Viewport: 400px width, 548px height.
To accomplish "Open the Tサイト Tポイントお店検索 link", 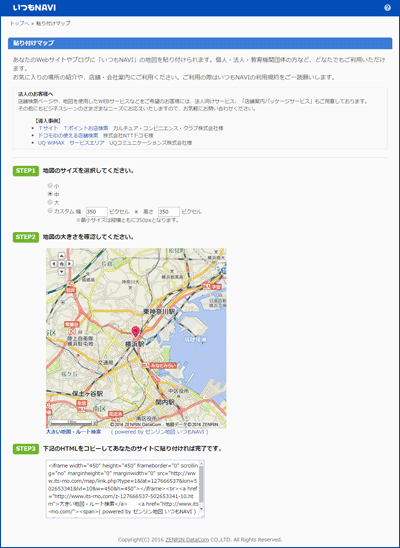I will click(x=73, y=128).
